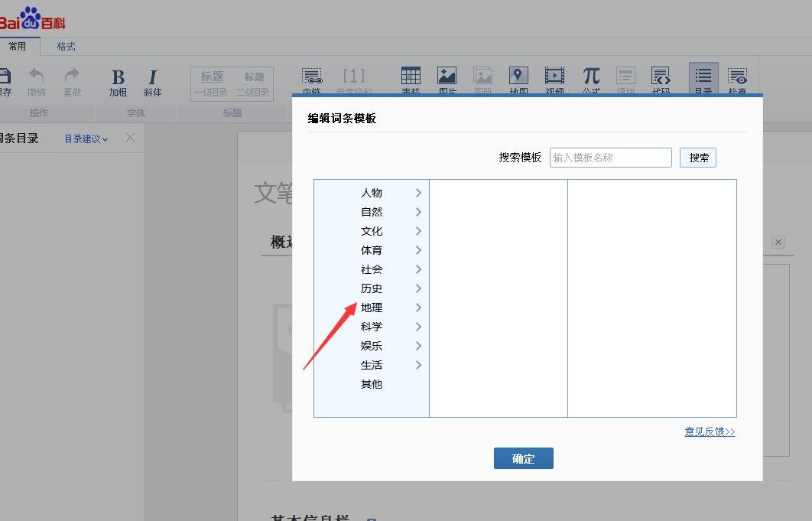This screenshot has width=812, height=521.
Task: Click the 确定 confirm button
Action: click(523, 458)
